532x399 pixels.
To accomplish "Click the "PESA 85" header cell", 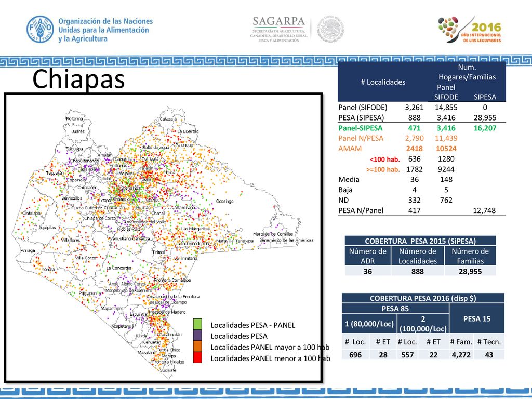I will click(395, 309).
